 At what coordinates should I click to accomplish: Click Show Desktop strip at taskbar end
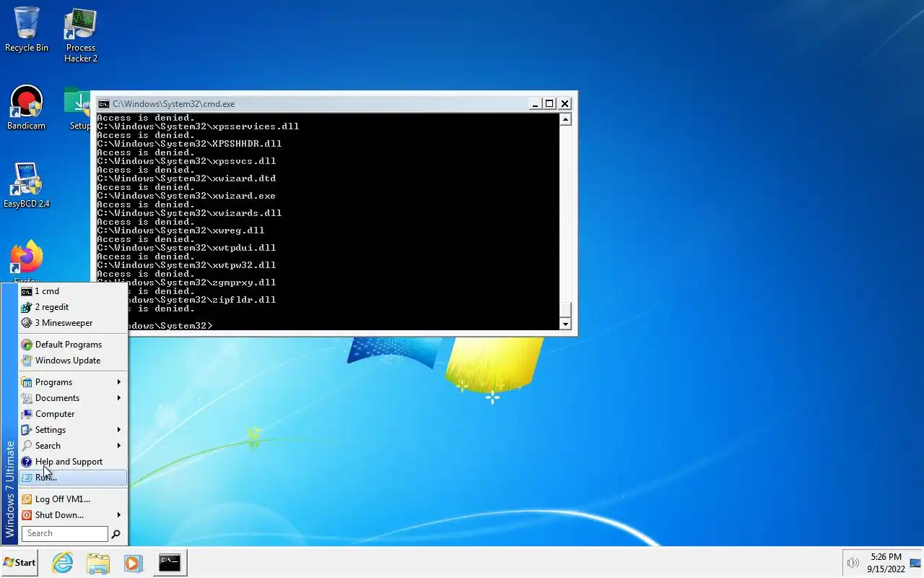[915, 563]
